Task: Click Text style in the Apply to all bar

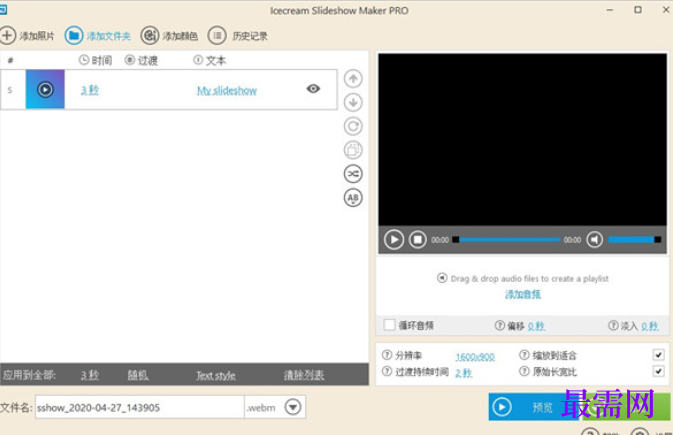Action: pyautogui.click(x=216, y=376)
